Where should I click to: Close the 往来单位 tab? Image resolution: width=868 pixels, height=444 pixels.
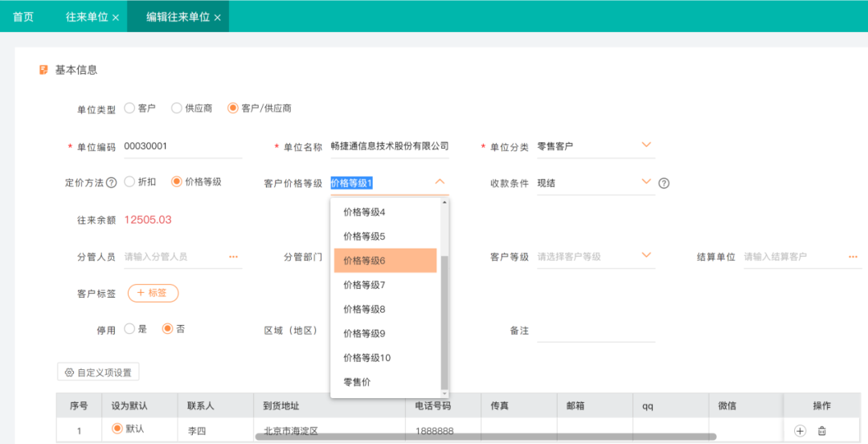pyautogui.click(x=116, y=17)
